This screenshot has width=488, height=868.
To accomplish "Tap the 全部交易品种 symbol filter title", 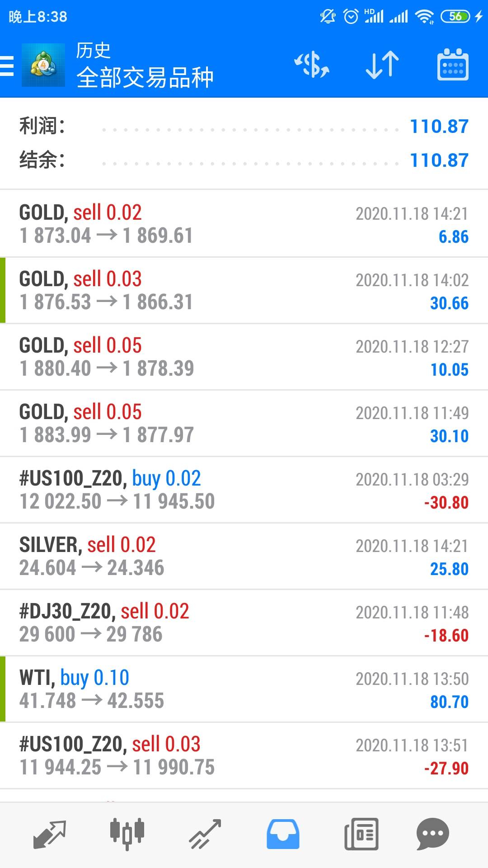I will [x=145, y=77].
